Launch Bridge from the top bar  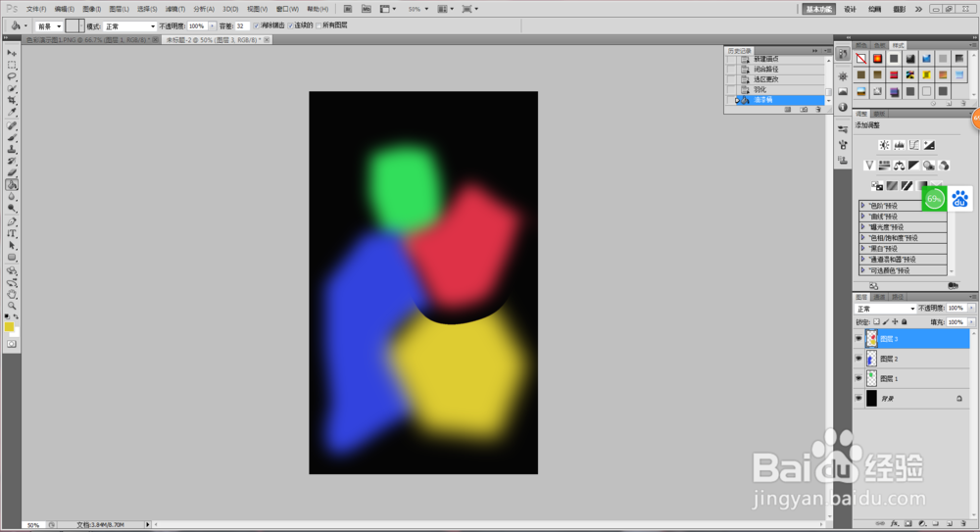[348, 9]
